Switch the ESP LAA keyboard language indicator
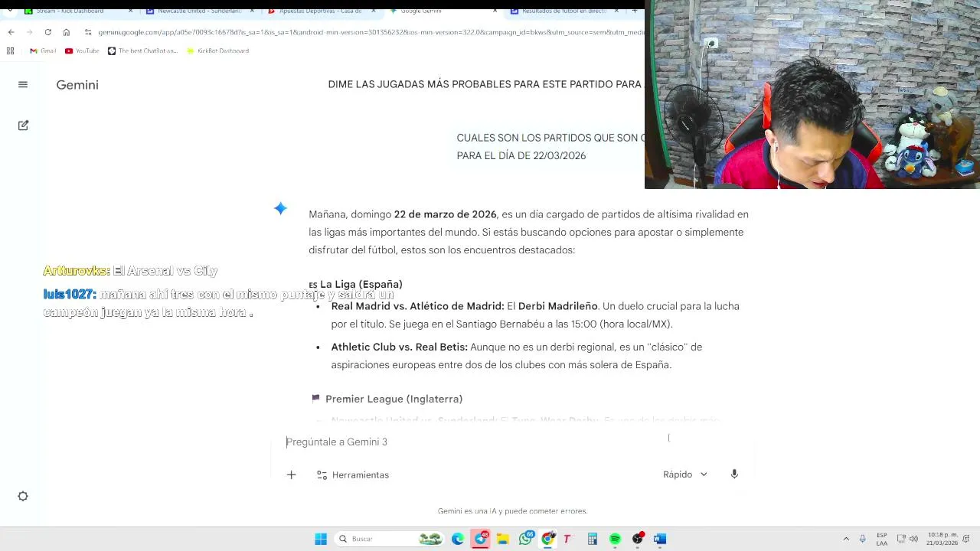Screen dimensions: 980x551 [882, 539]
